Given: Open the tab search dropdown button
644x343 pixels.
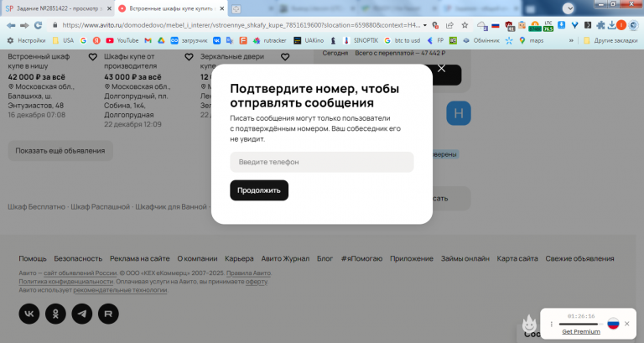Looking at the screenshot, I should 569,8.
